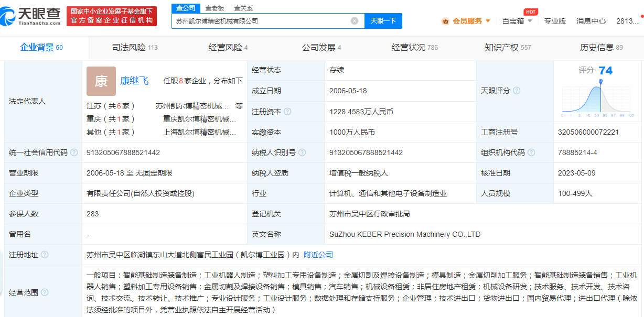Click the help icon next to 组织机构代码
The height and width of the screenshot is (317, 644).
coord(531,152)
